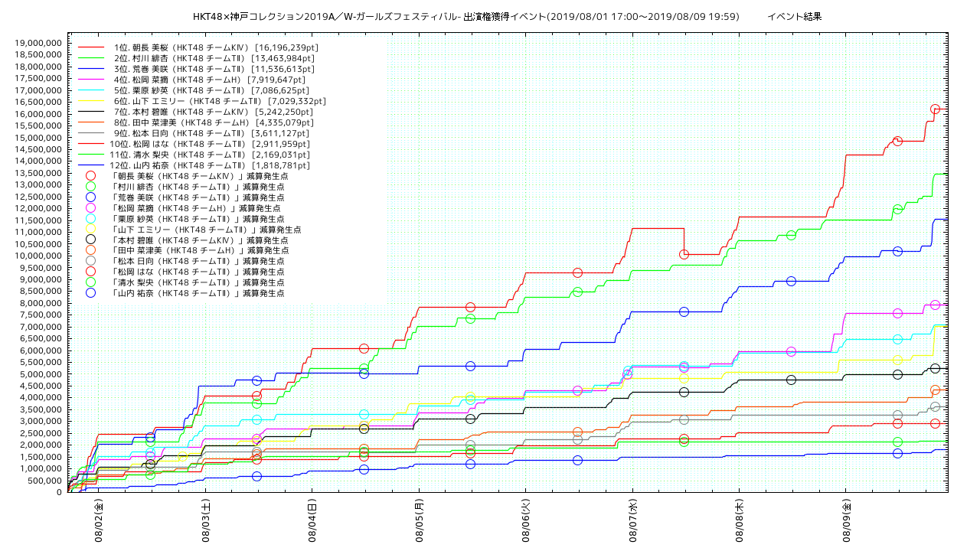The height and width of the screenshot is (551, 980).
Task: Click the orange circle icon for 田中 菜津美 減算発生点
Action: coord(91,250)
